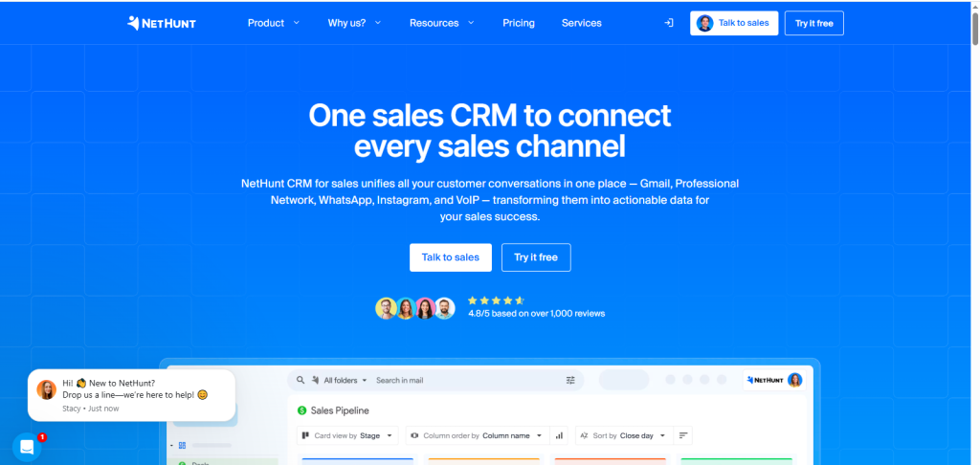Open the chat messenger launcher icon
Viewport: 980px width, 465px height.
pos(27,447)
